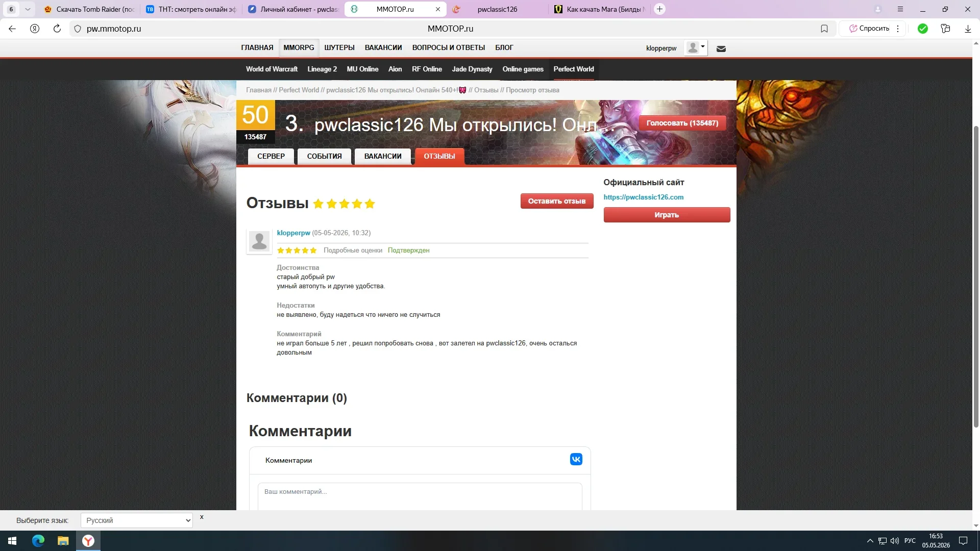The image size is (980, 551).
Task: Reload the page with refresh icon
Action: coord(57,29)
